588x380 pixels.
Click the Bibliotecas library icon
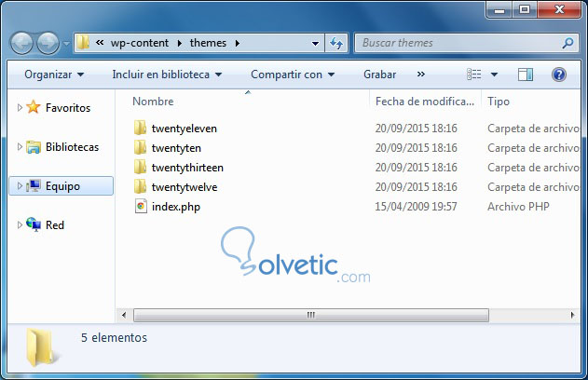pos(34,147)
